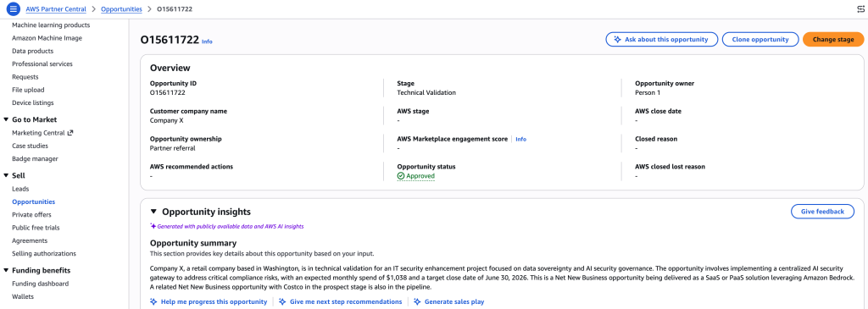Open Agreements sidebar item
This screenshot has width=868, height=309.
tap(30, 240)
